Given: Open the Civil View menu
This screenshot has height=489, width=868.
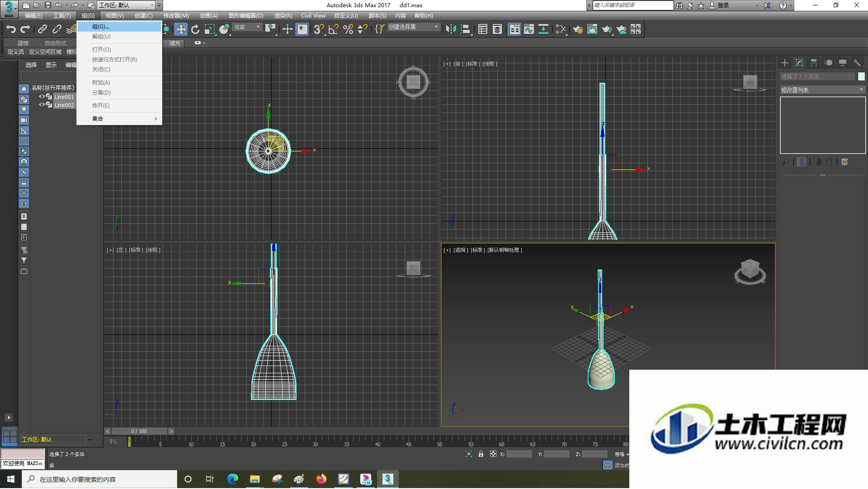Looking at the screenshot, I should (x=313, y=15).
